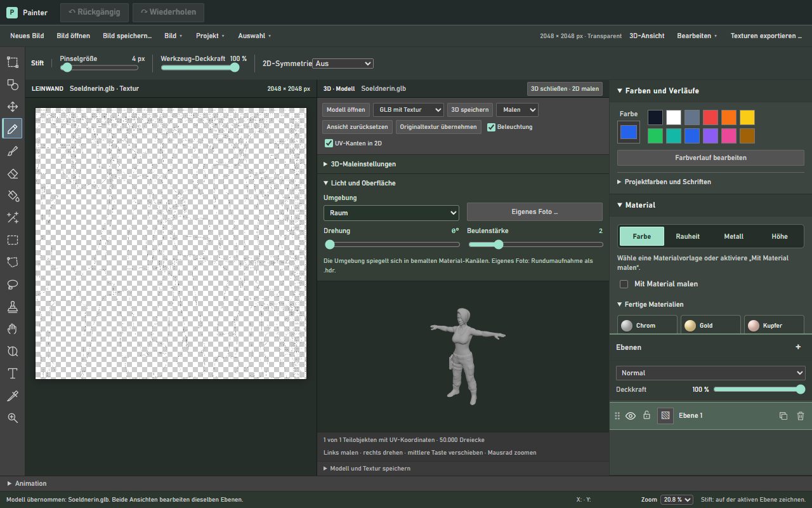Click the Farbverlauf bearbeiten button
Viewport: 812px width, 508px height.
point(710,157)
